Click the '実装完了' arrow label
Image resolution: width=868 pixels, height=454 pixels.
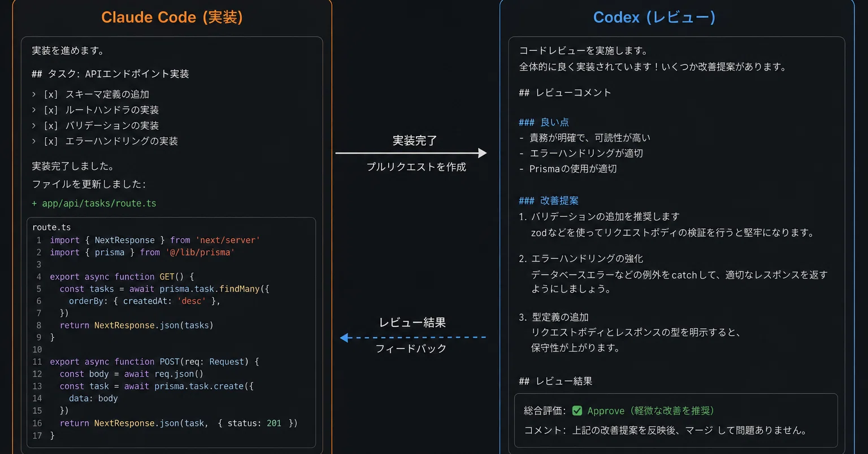click(x=415, y=141)
